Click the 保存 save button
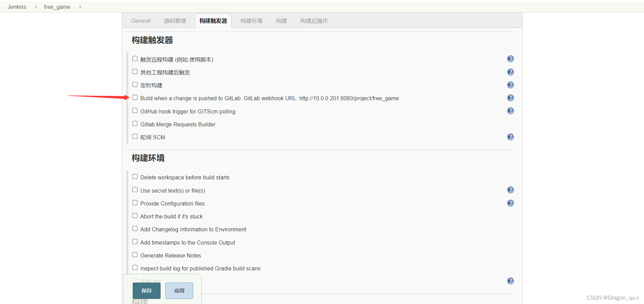644x304 pixels. (x=147, y=291)
